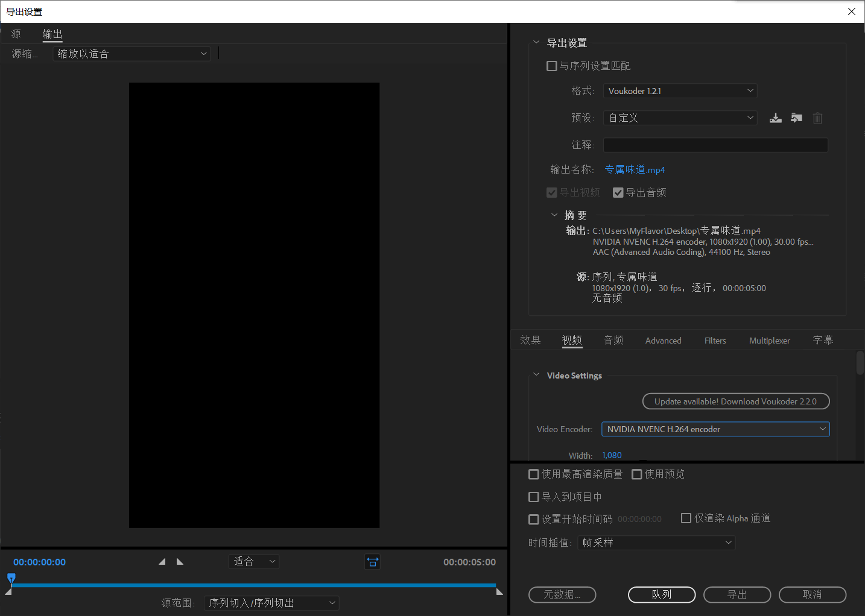
Task: Click the 队列 queue button
Action: [x=662, y=595]
